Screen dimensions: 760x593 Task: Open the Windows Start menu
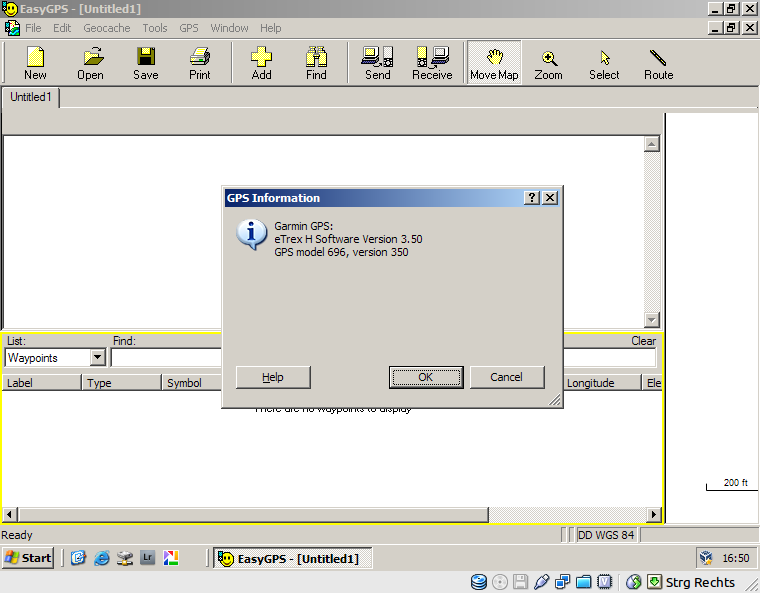pos(28,558)
